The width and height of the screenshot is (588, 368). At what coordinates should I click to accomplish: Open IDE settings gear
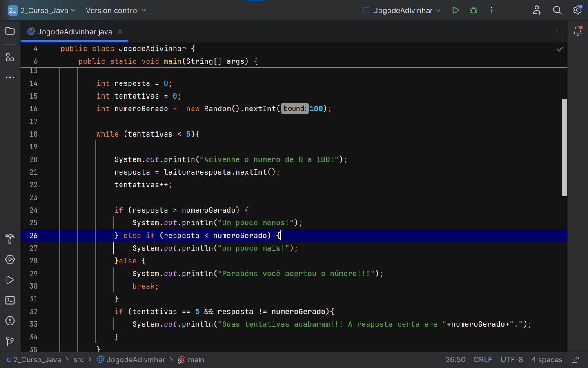(577, 10)
